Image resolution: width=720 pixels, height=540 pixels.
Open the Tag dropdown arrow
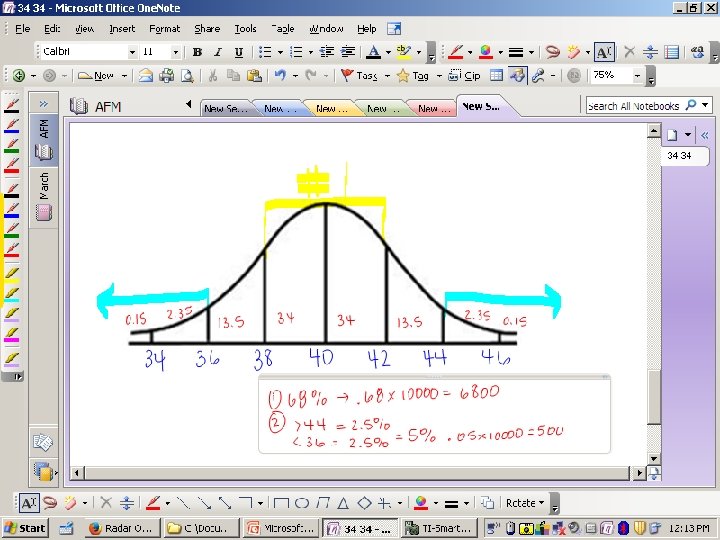click(x=439, y=76)
